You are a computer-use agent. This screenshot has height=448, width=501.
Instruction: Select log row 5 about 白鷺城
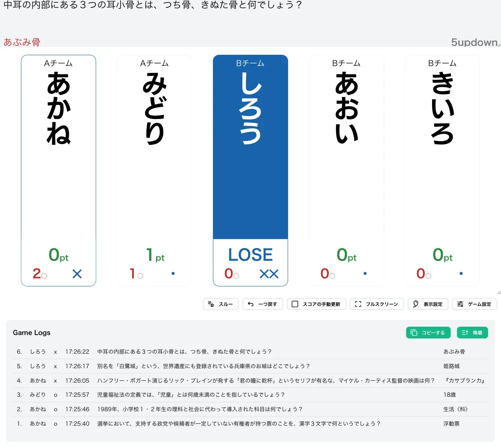coord(250,366)
